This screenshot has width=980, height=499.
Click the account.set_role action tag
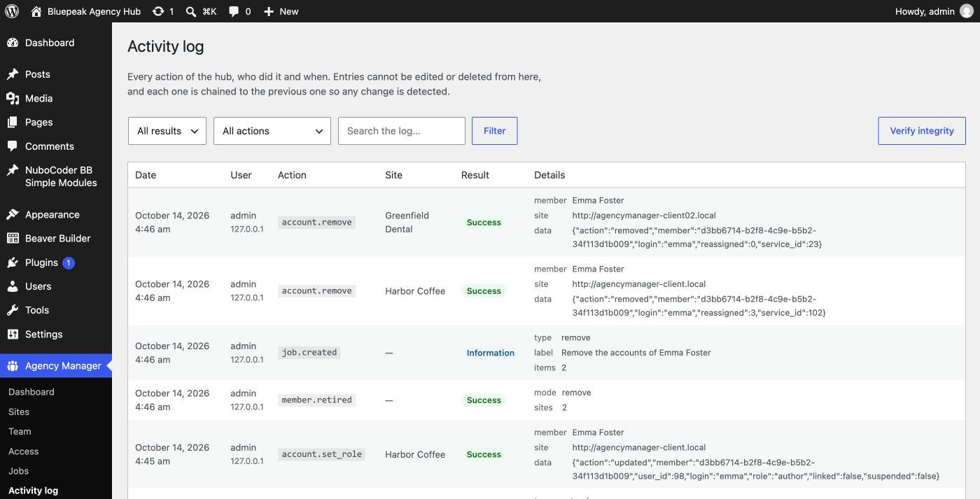(x=322, y=454)
